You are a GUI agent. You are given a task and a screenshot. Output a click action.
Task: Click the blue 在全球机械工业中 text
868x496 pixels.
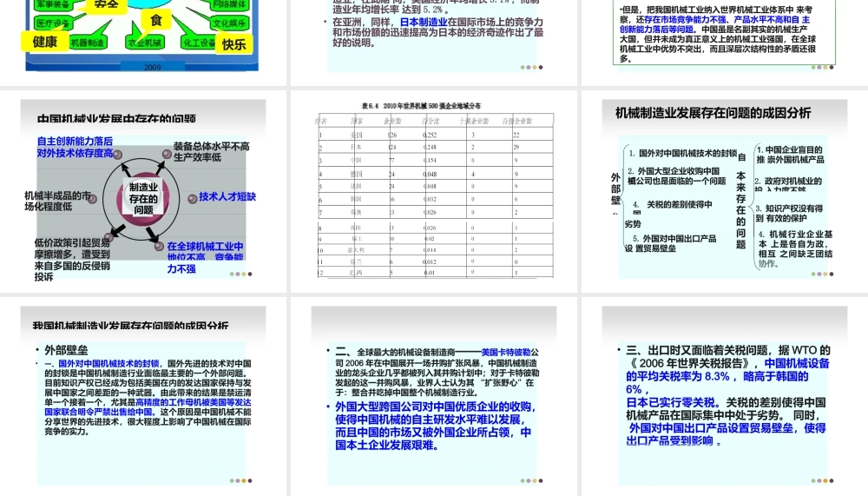(206, 246)
